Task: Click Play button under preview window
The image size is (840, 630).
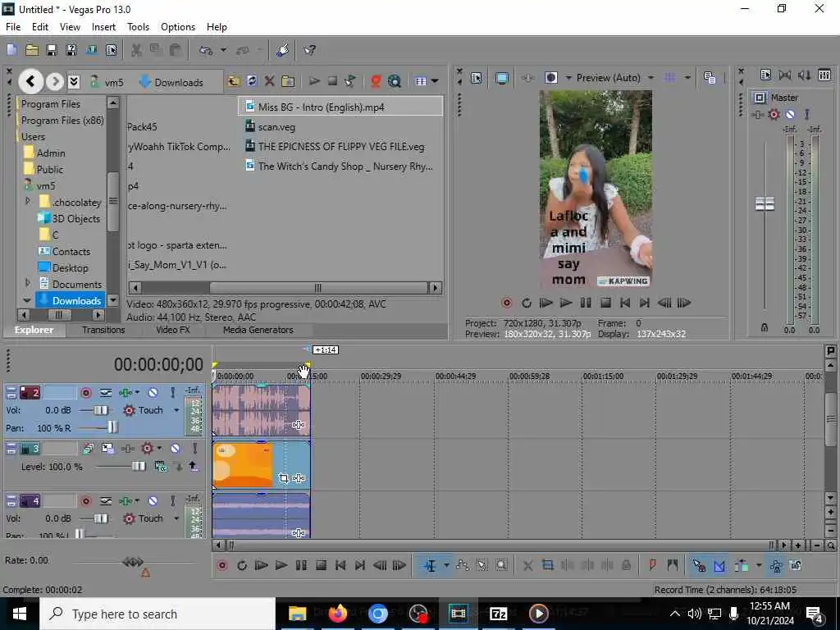Action: (x=566, y=303)
